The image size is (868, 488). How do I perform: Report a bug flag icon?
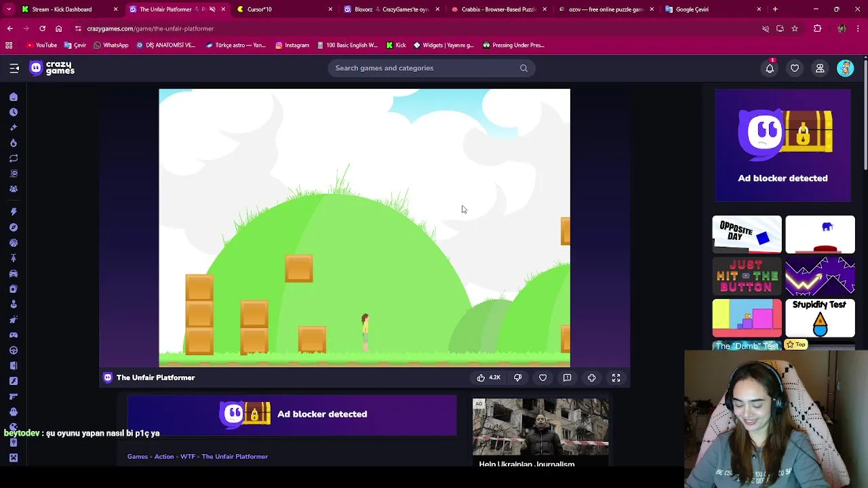[x=567, y=378]
